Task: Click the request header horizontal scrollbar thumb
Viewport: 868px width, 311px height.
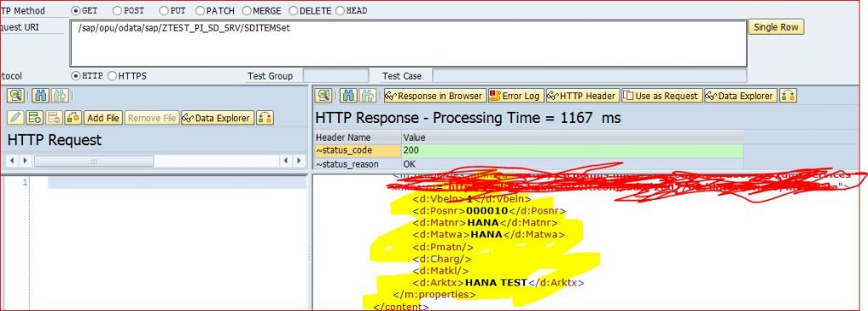Action: [93, 161]
